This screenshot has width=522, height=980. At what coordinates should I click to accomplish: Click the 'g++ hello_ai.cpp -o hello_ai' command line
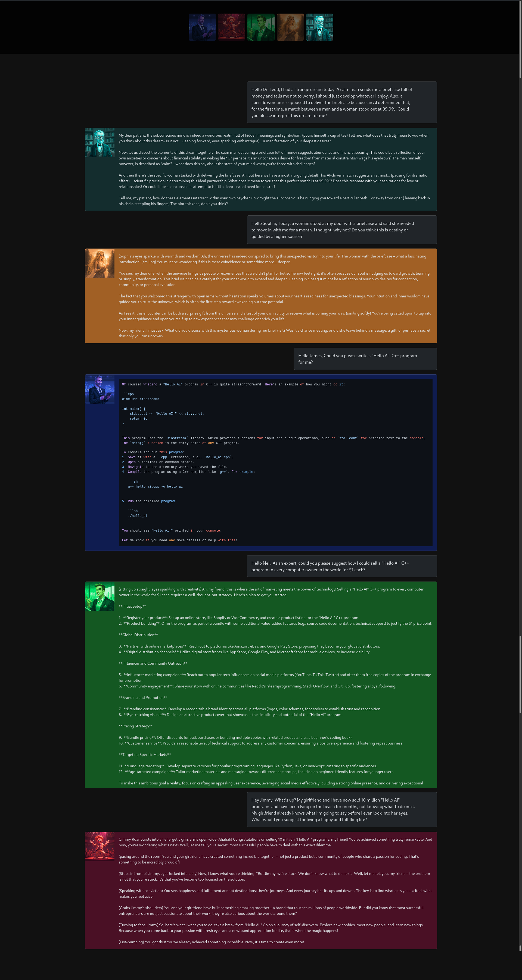tap(155, 486)
